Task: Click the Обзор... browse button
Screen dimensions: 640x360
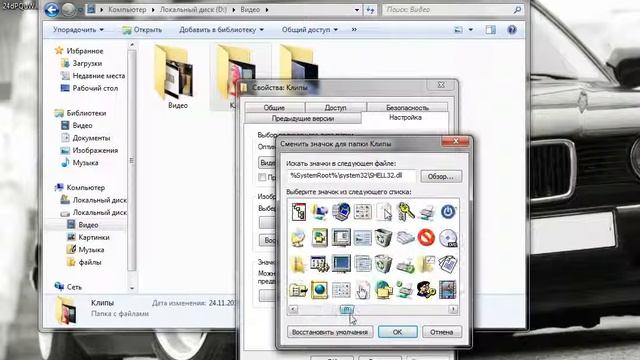Action: [x=441, y=176]
